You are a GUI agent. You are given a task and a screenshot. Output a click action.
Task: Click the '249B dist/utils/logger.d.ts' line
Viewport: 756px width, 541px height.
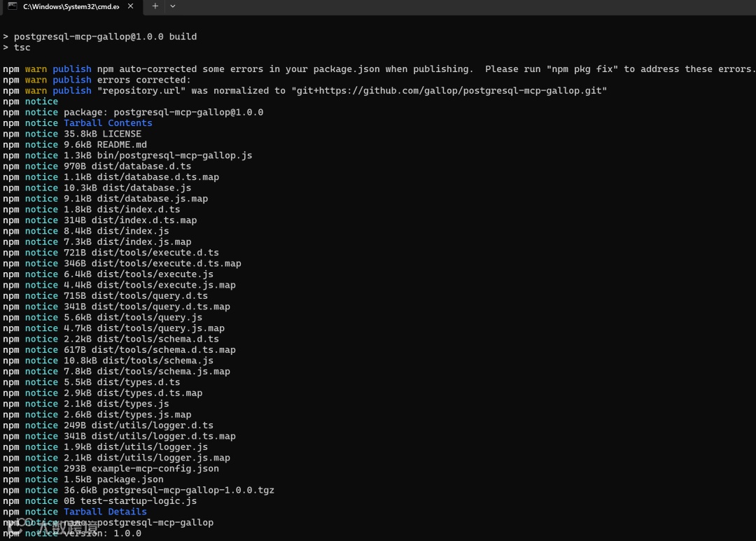108,426
